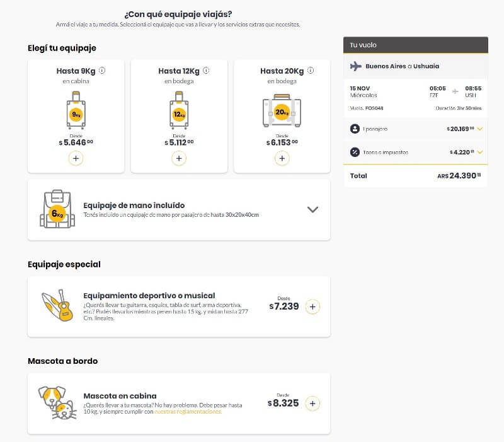Click the 20Kg wide suitcase image
This screenshot has height=442, width=504.
click(x=282, y=111)
